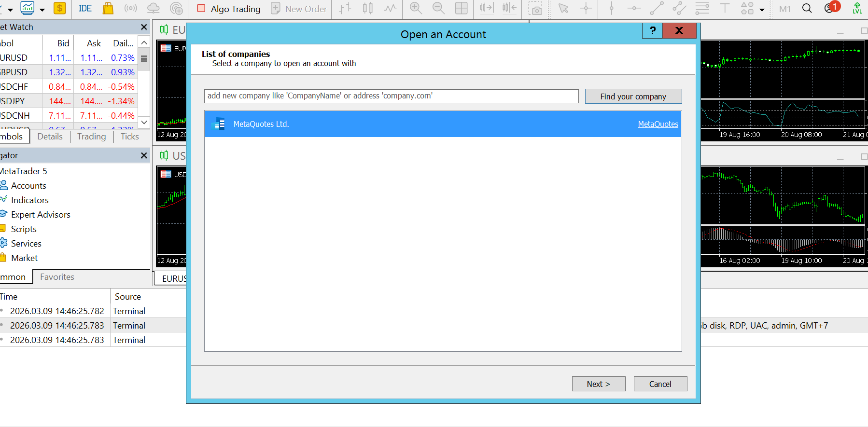868x427 pixels.
Task: Expand the chart type dropdown arrow
Action: pyautogui.click(x=42, y=9)
